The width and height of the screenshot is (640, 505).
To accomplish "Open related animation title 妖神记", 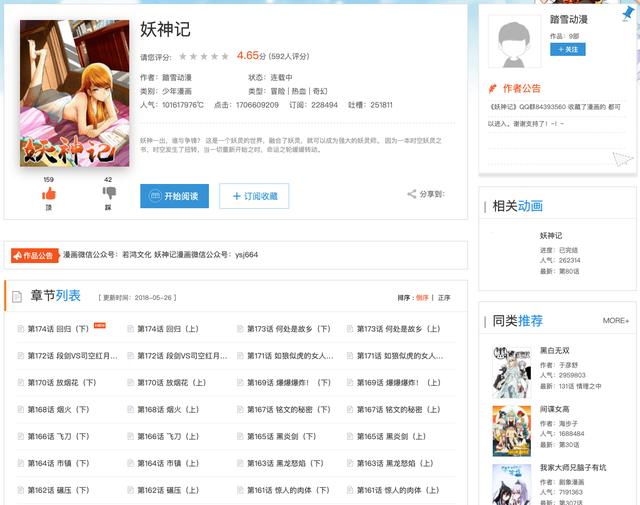I will point(551,236).
